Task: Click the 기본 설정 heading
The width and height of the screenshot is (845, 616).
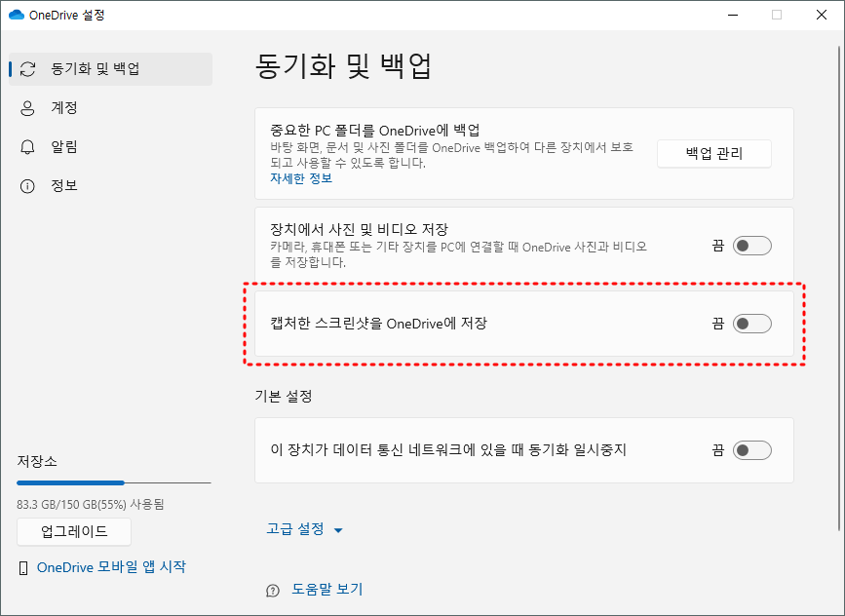Action: coord(284,396)
